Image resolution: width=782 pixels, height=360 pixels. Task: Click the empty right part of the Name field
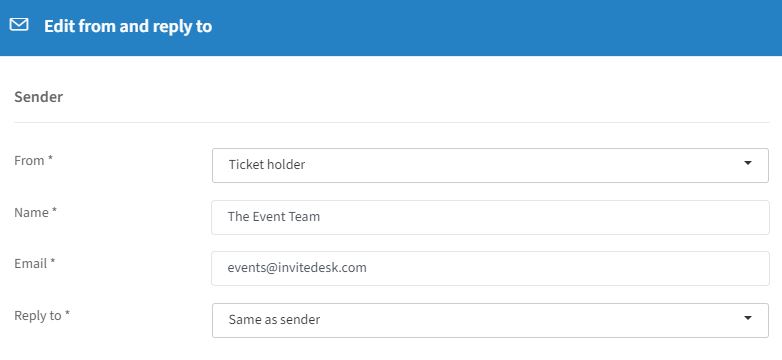pos(549,217)
